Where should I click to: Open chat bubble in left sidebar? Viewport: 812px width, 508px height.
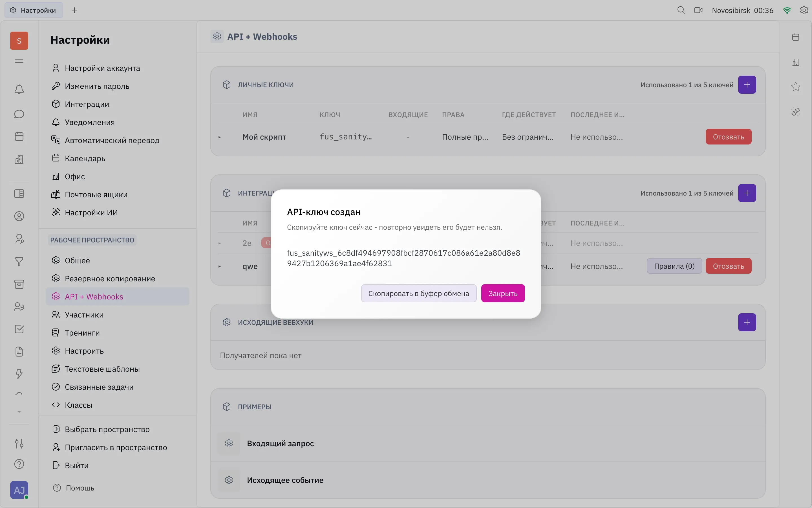point(19,114)
